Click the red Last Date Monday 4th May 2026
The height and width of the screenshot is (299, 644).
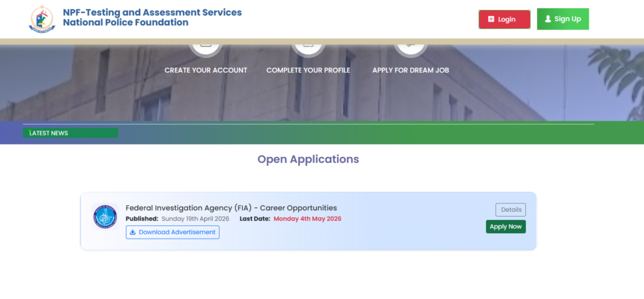coord(307,219)
